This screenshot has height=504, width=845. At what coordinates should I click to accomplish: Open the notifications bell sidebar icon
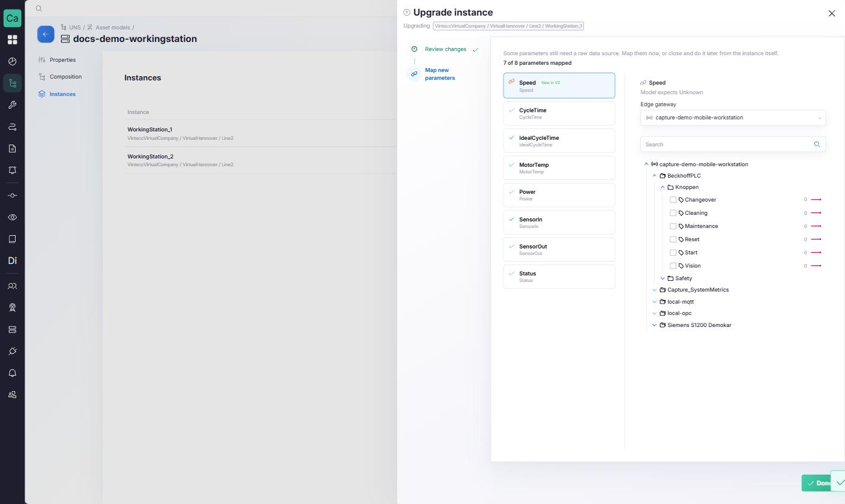pyautogui.click(x=12, y=373)
